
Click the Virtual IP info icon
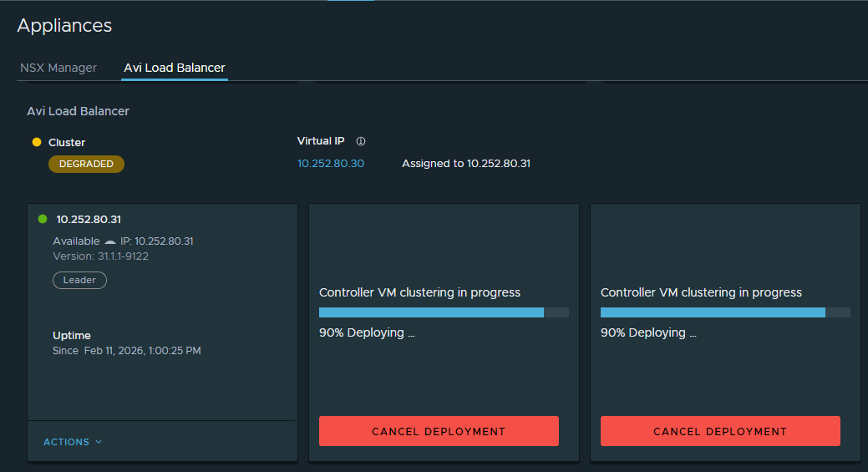coord(361,141)
